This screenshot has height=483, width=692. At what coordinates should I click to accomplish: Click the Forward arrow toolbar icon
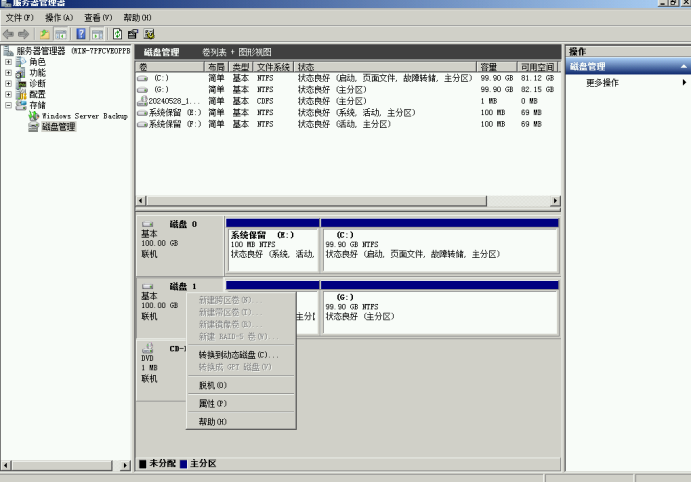25,34
